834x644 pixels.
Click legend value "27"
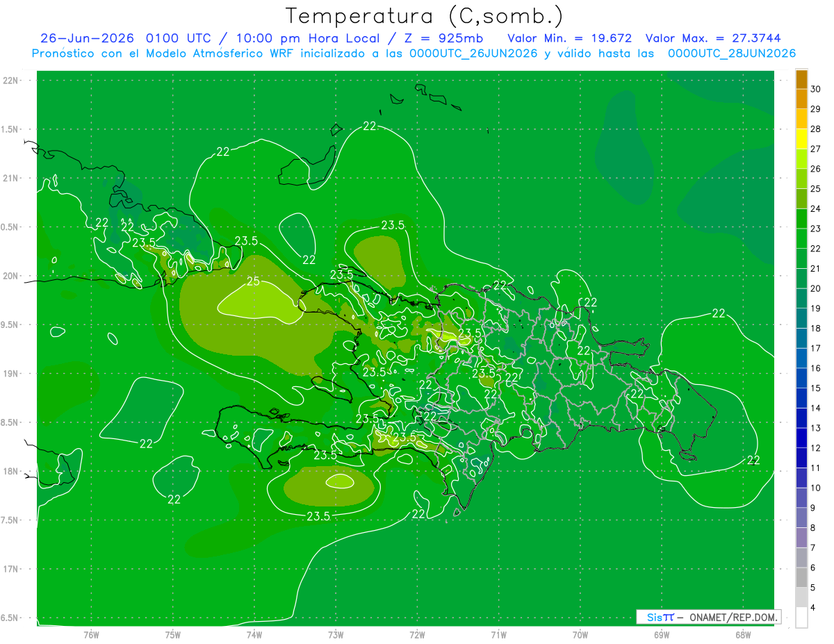pos(816,149)
